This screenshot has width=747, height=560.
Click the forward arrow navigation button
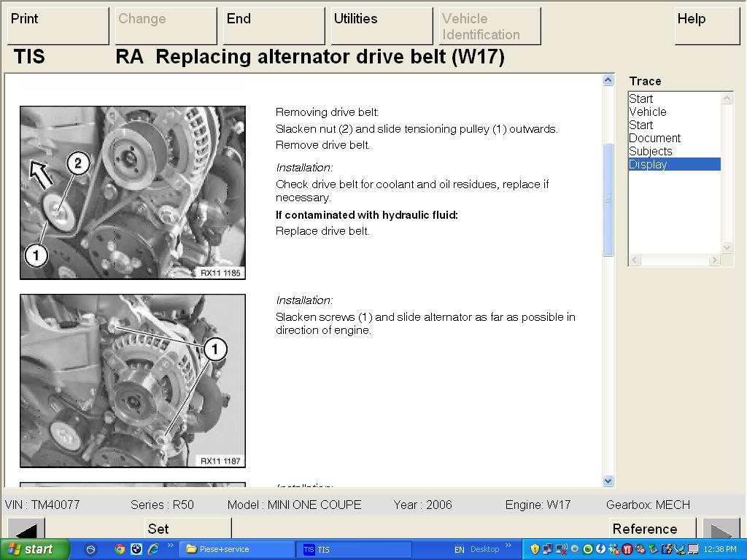click(720, 529)
